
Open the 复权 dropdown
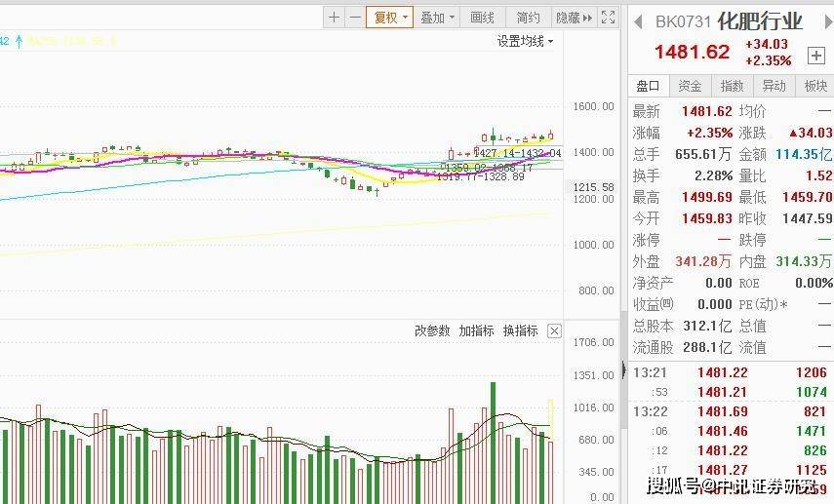pyautogui.click(x=389, y=18)
